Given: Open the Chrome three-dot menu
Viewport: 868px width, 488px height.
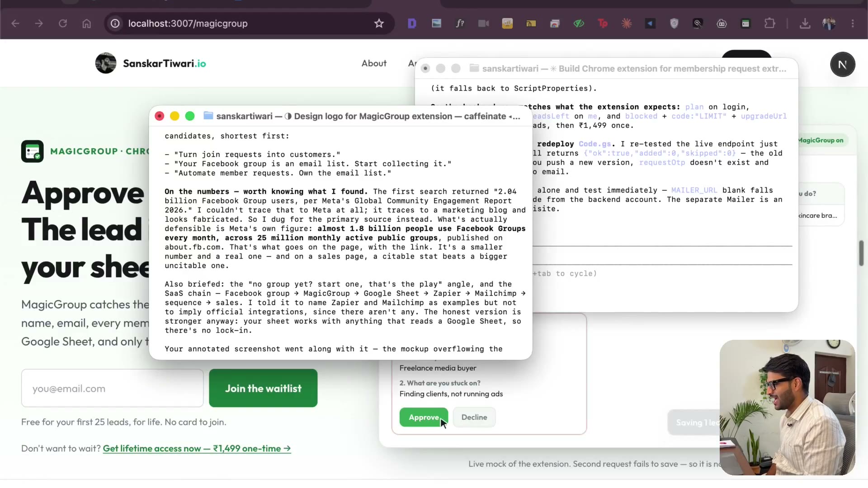Looking at the screenshot, I should pyautogui.click(x=853, y=23).
